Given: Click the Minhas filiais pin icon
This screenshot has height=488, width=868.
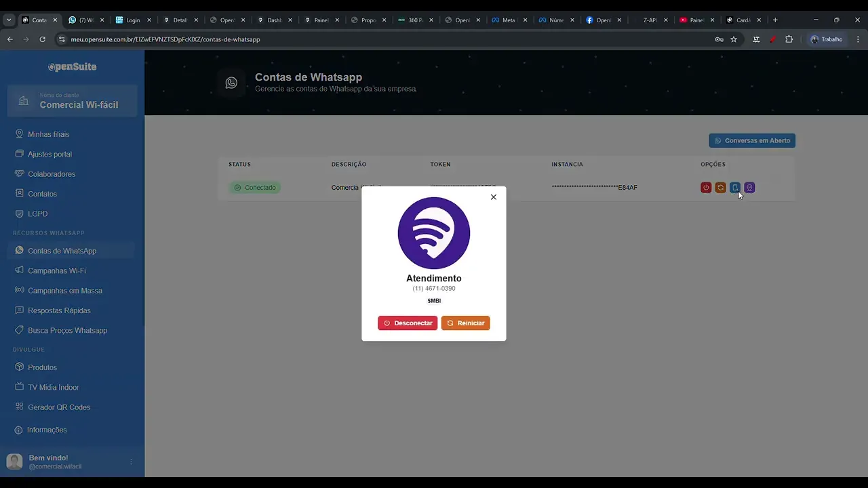Looking at the screenshot, I should click(19, 134).
